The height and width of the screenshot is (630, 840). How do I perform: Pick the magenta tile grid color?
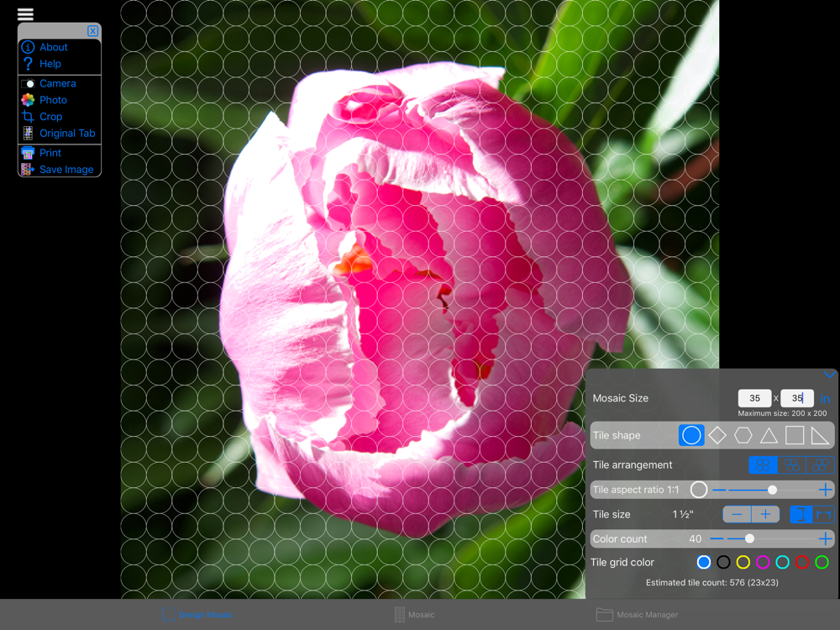763,562
